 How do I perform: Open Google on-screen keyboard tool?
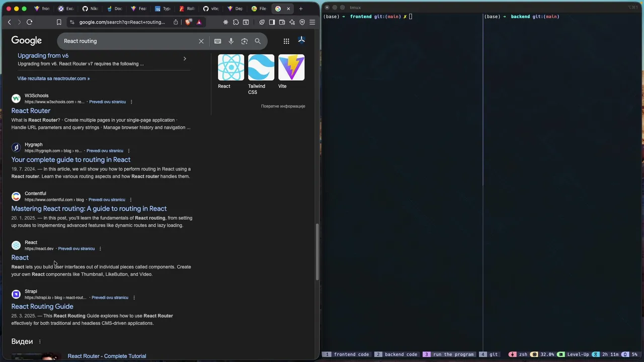click(x=217, y=41)
